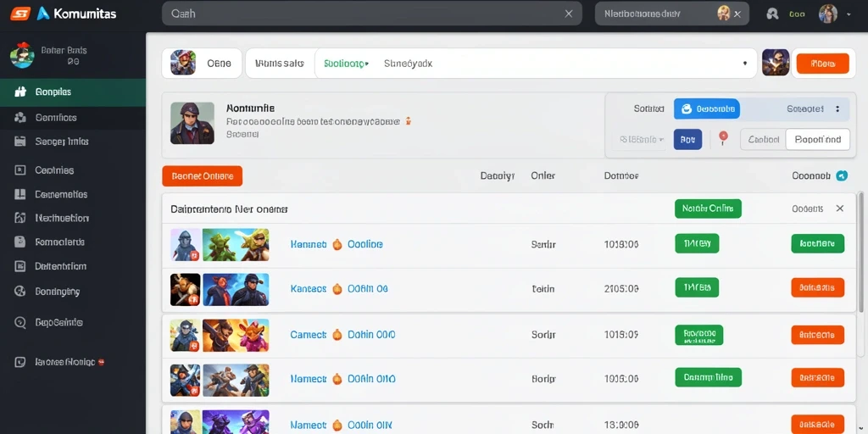
Task: Select the Popotfiond toggle option
Action: click(818, 140)
